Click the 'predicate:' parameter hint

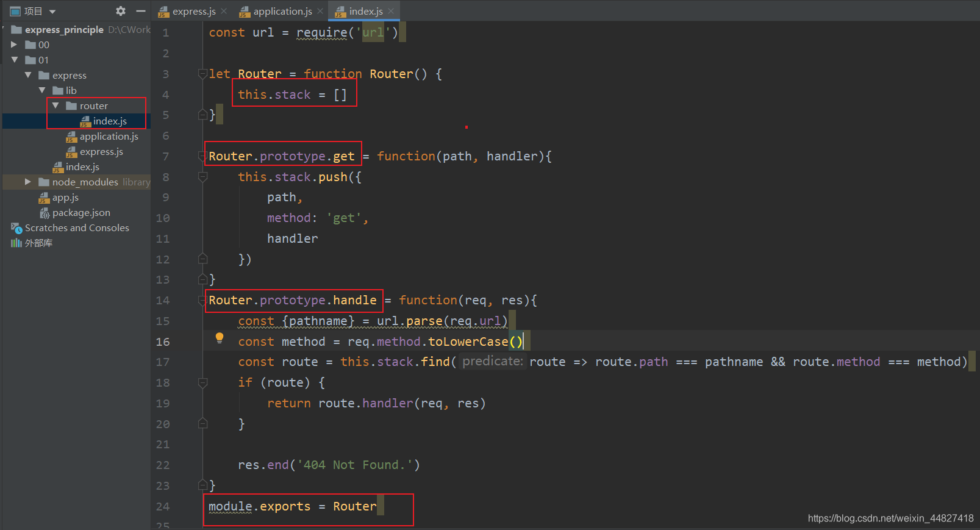click(493, 361)
